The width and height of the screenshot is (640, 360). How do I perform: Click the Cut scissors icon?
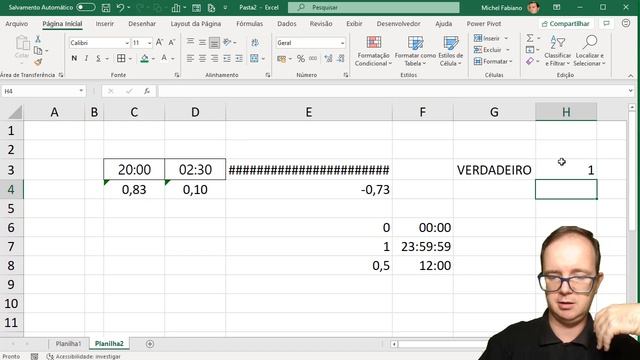pos(38,39)
